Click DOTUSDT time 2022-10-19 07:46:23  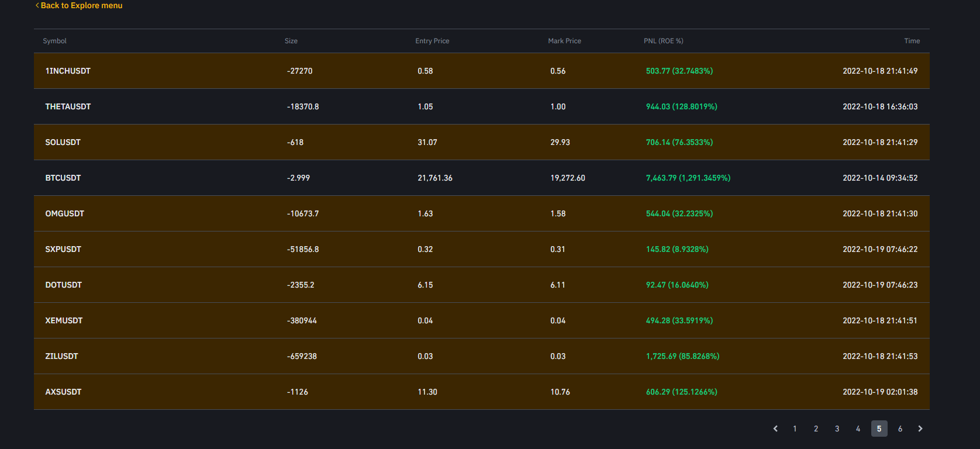(x=880, y=285)
